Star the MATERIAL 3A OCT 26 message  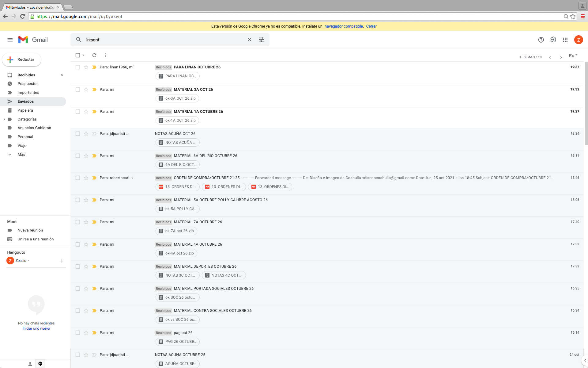[x=86, y=90]
